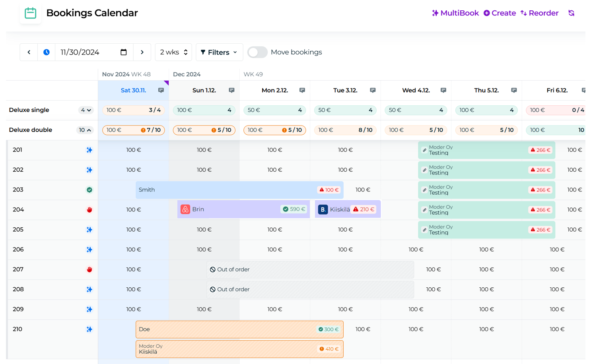The width and height of the screenshot is (591, 364).
Task: Open Deluxe double availability 7/10 on Sat 30.11.
Action: tap(134, 130)
